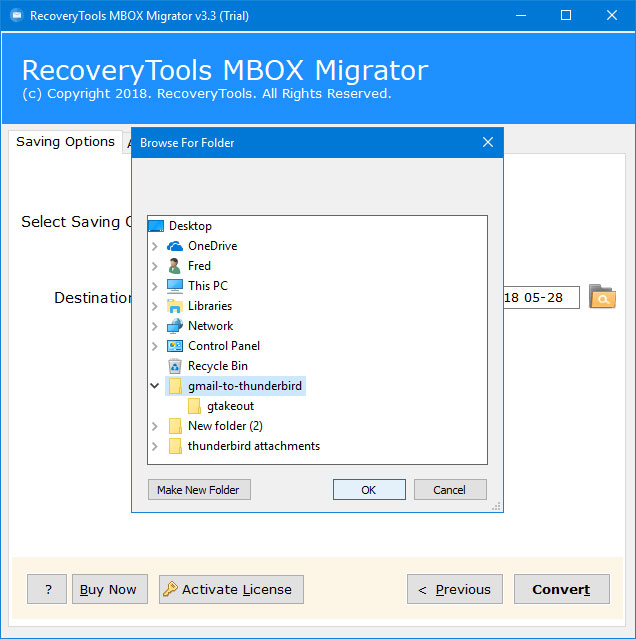
Task: Click the Network icon
Action: click(175, 326)
